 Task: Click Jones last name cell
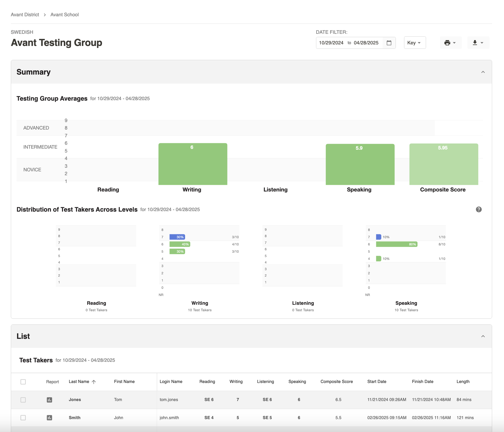(x=75, y=400)
